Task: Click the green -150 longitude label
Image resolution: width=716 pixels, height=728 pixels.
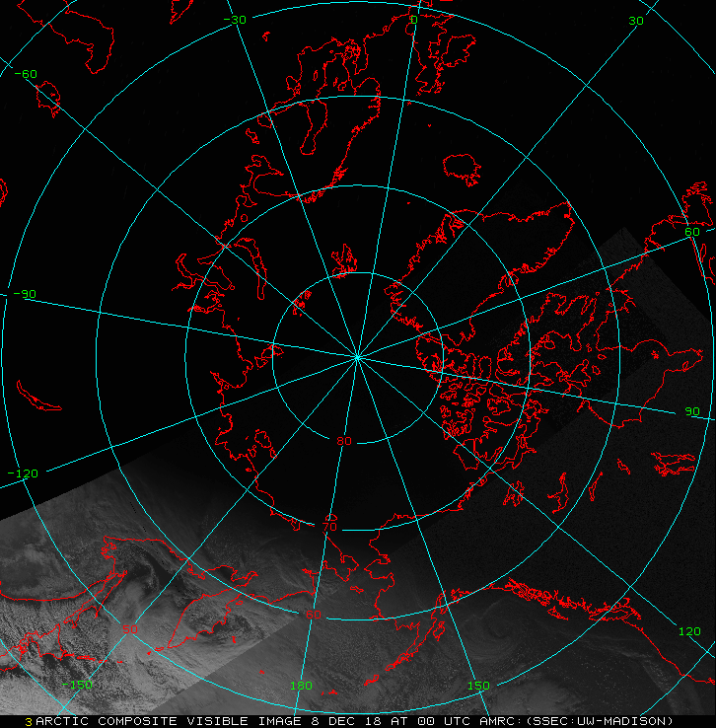Action: 77,685
